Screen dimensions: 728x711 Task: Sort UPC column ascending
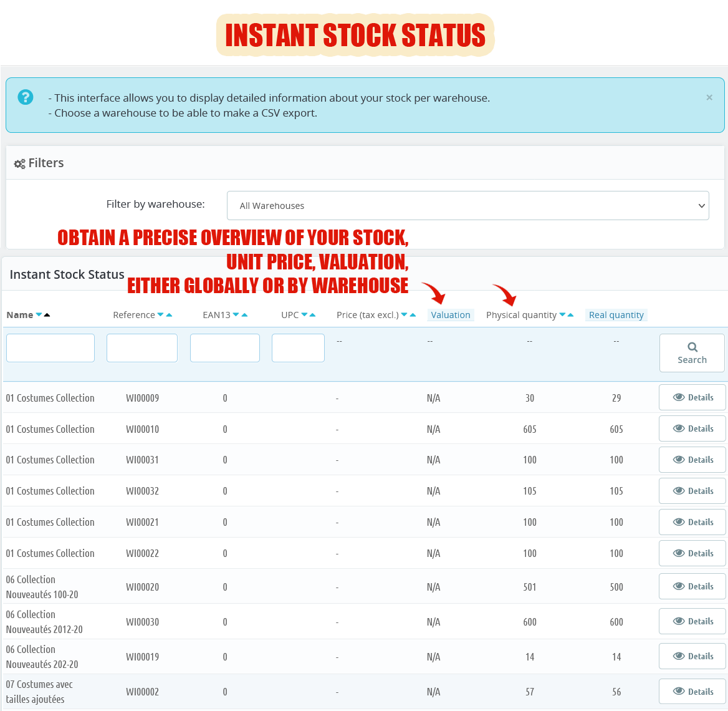click(312, 315)
